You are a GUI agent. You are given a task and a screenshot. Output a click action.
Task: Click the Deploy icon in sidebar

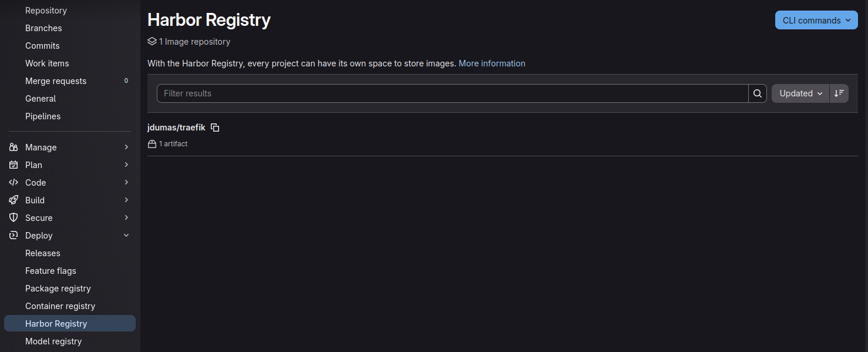pyautogui.click(x=14, y=236)
